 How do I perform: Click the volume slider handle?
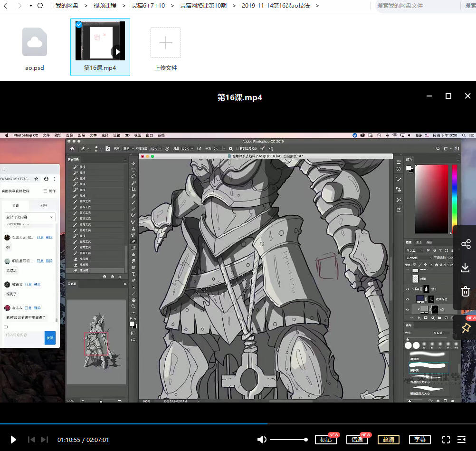pyautogui.click(x=306, y=440)
